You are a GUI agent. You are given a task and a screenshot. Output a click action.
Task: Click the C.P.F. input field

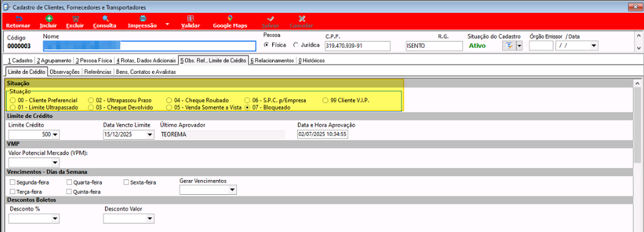click(x=357, y=46)
